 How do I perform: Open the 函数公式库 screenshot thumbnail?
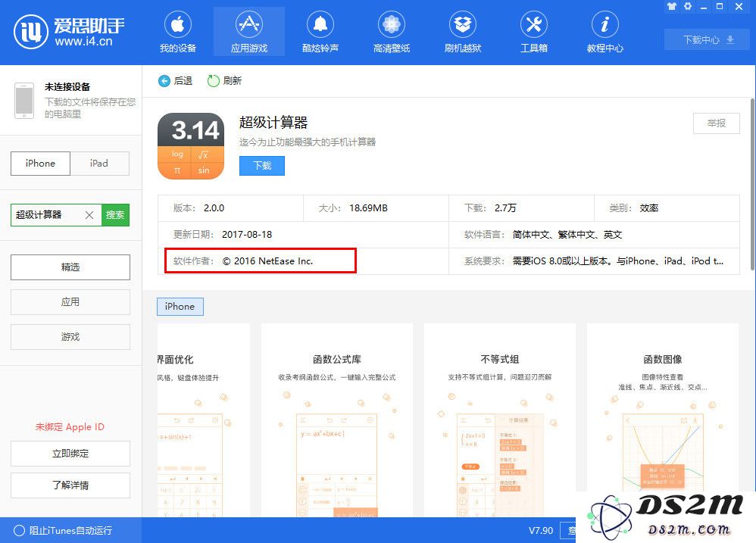click(337, 420)
